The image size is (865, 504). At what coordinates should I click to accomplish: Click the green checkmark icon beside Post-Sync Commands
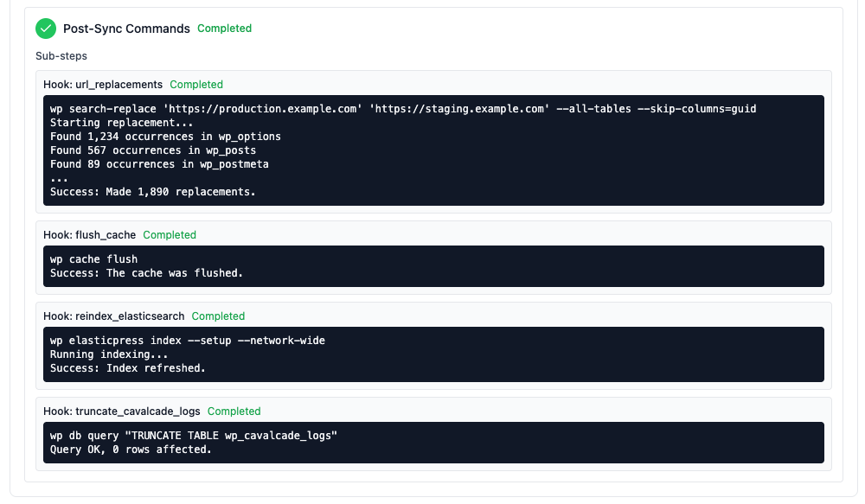(x=46, y=29)
